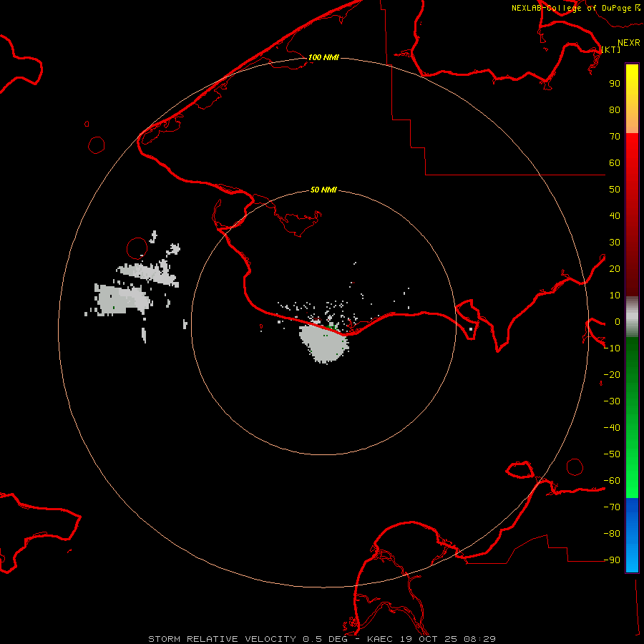Click the 70 value on the velocity scale

[615, 137]
